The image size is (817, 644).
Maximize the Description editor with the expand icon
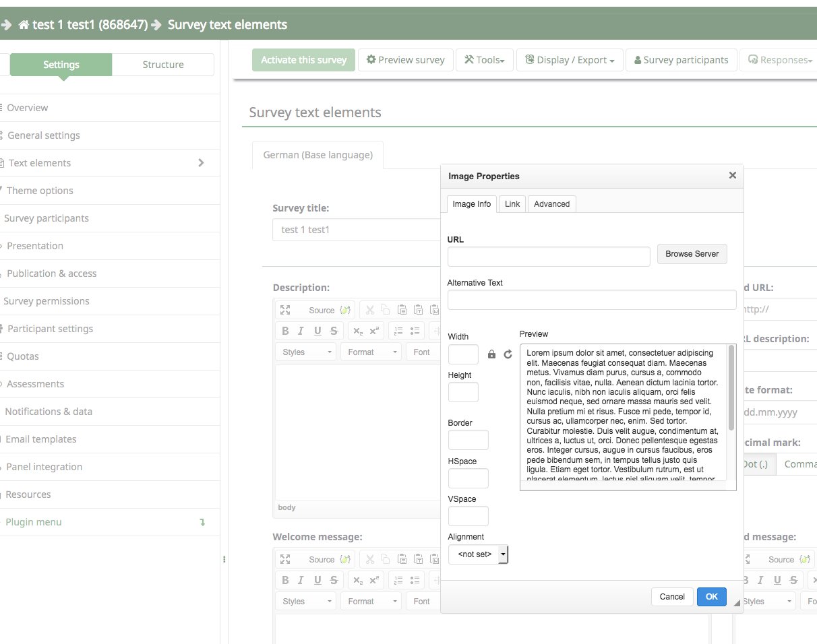click(x=285, y=310)
